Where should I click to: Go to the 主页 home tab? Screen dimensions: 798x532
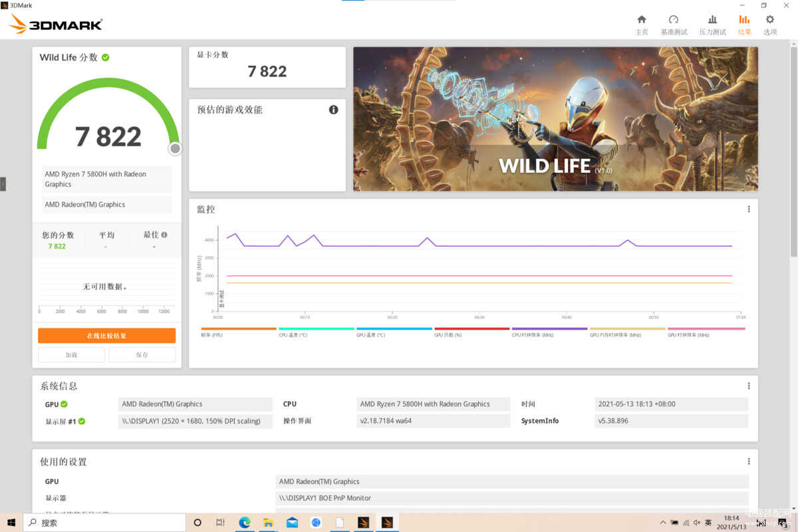[x=642, y=25]
